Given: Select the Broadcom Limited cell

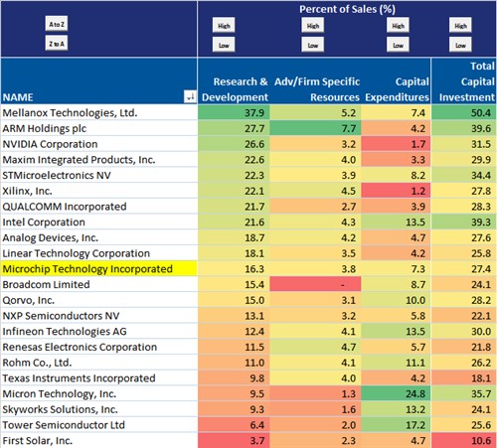Looking at the screenshot, I should [x=98, y=284].
